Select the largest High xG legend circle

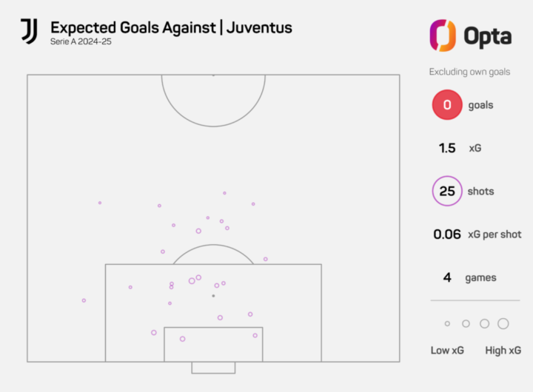point(503,323)
